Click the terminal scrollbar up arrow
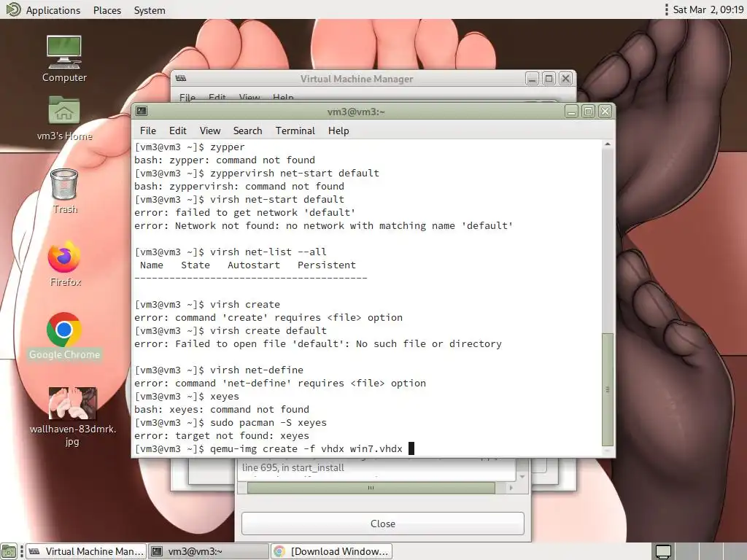 [608, 144]
